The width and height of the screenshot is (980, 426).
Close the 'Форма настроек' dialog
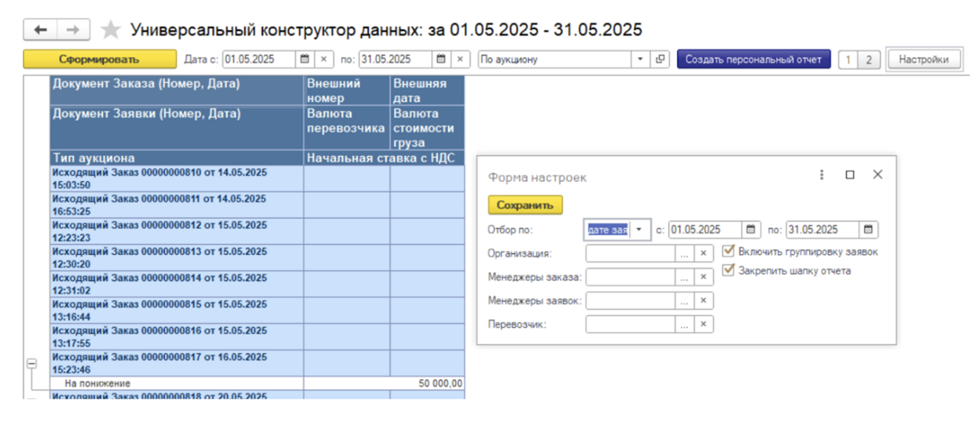click(x=877, y=175)
